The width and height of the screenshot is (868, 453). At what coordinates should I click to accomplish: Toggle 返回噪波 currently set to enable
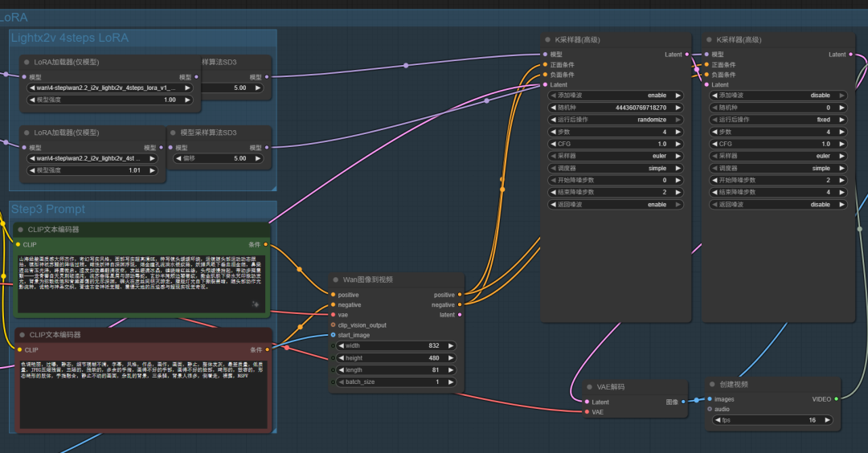pos(615,205)
